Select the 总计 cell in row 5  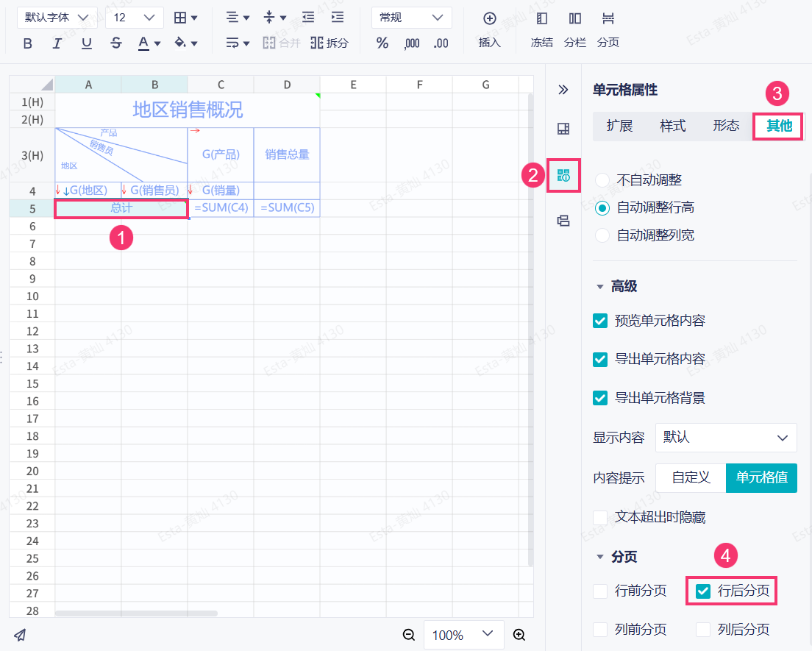pyautogui.click(x=121, y=208)
